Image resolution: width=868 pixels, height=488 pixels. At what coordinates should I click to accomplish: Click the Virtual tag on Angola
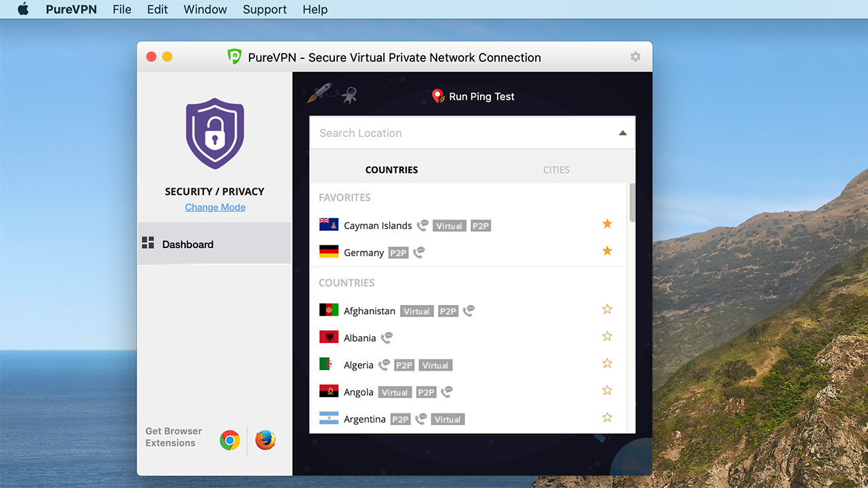(x=395, y=392)
